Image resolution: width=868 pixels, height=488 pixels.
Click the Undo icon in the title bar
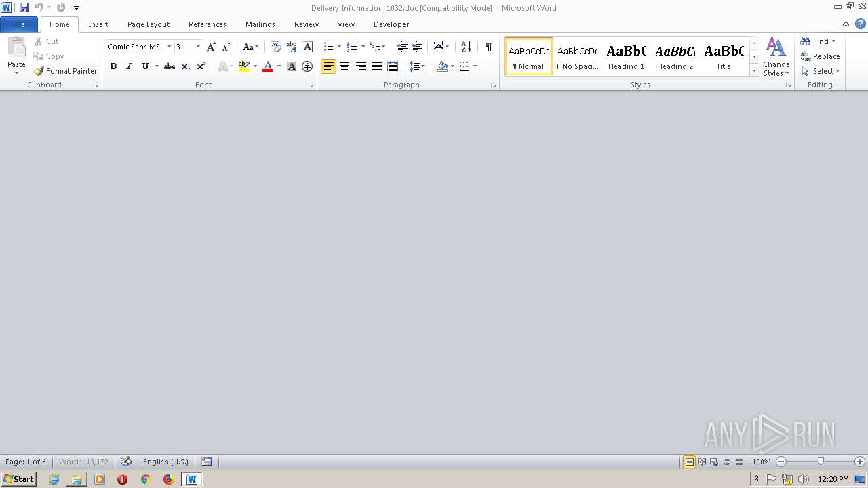tap(39, 7)
